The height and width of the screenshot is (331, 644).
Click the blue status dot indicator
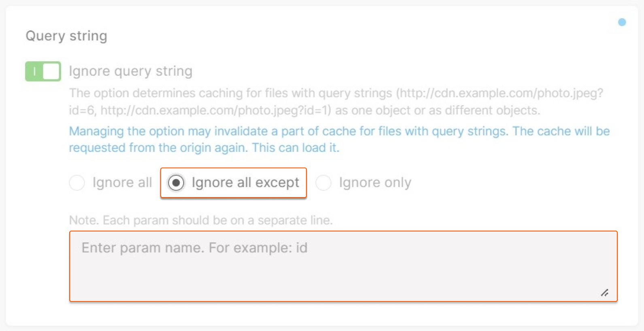[622, 22]
